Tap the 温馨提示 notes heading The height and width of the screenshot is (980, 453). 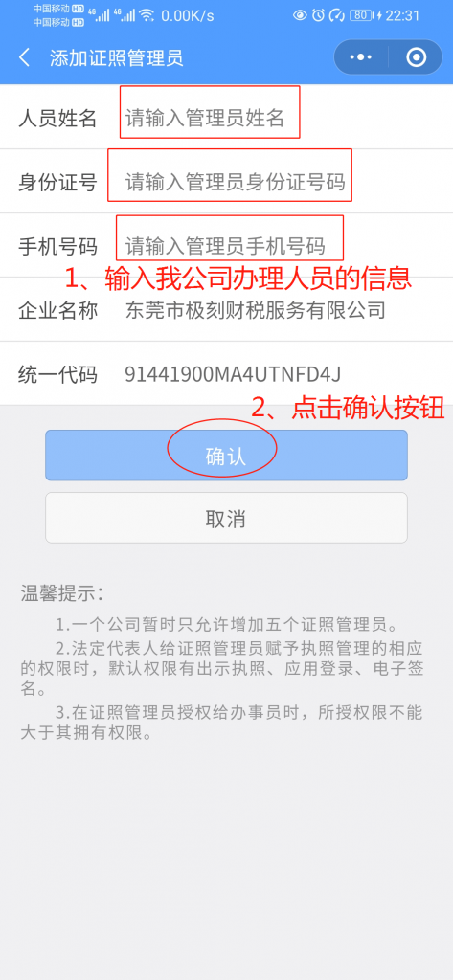pyautogui.click(x=62, y=593)
